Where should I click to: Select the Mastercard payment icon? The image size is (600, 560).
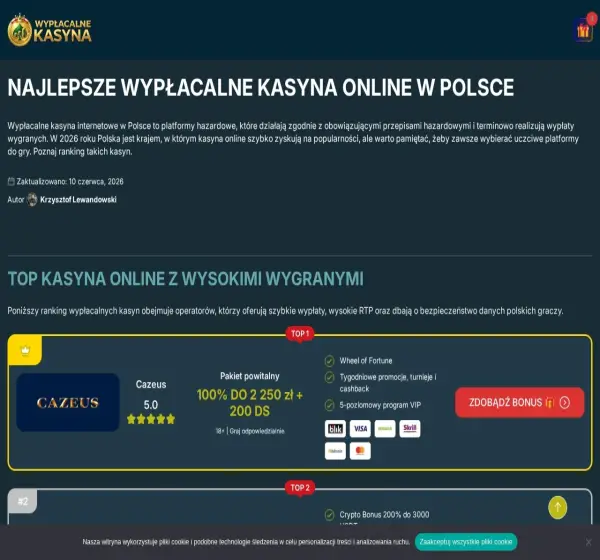360,451
